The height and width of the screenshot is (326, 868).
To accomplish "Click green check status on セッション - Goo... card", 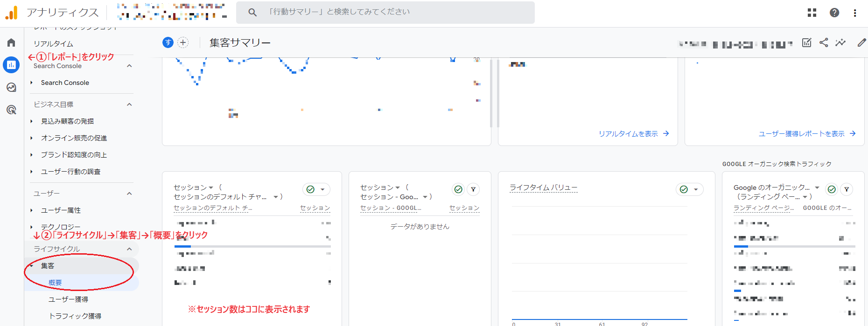I will (458, 189).
